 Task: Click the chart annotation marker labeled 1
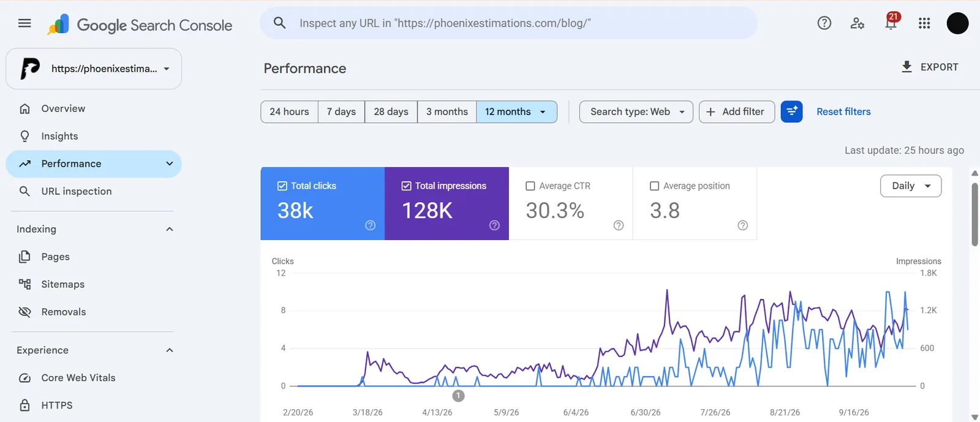[x=458, y=396]
